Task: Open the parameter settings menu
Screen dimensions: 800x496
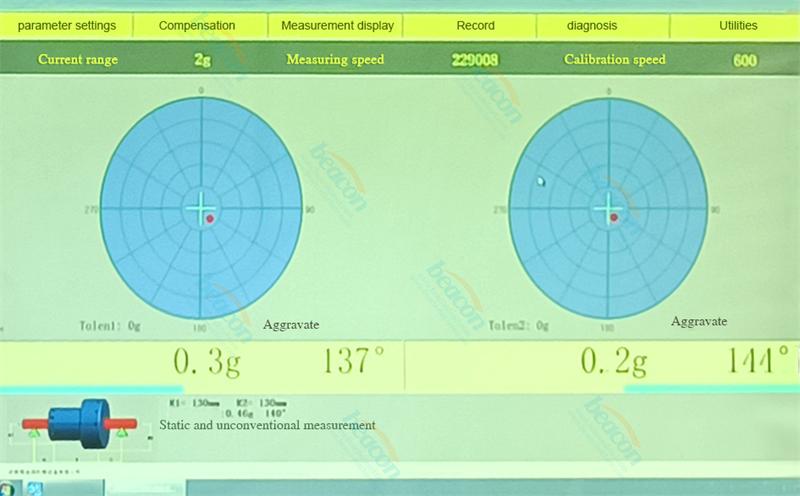Action: pyautogui.click(x=66, y=25)
